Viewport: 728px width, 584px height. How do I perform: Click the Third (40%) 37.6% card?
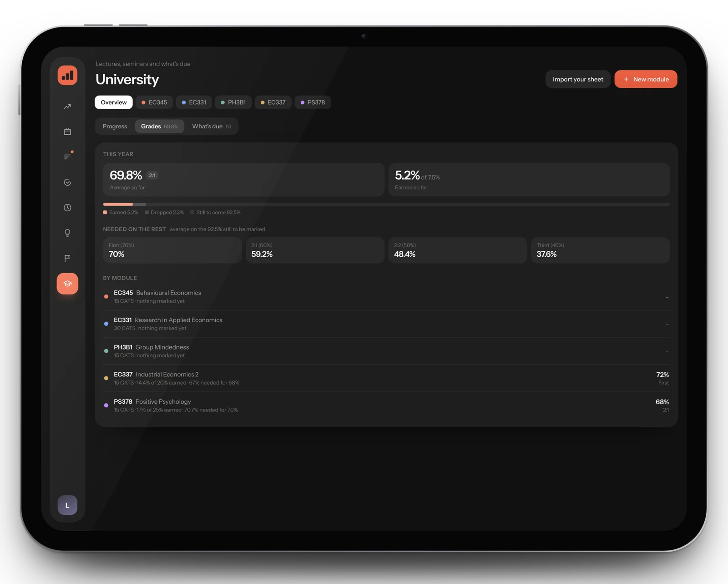tap(600, 250)
